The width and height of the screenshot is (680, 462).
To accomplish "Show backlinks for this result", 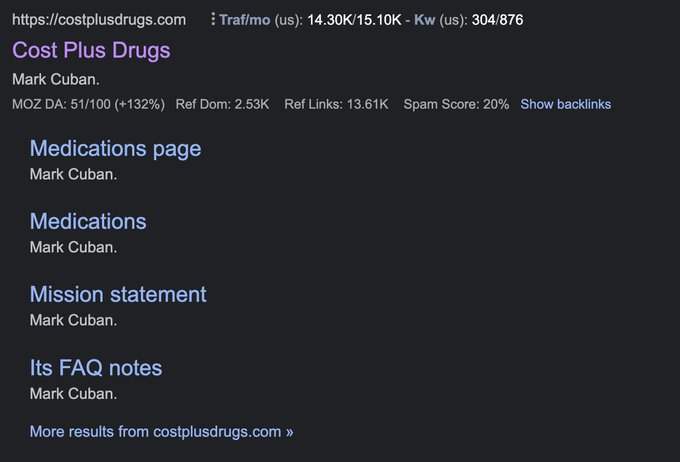I will click(566, 104).
